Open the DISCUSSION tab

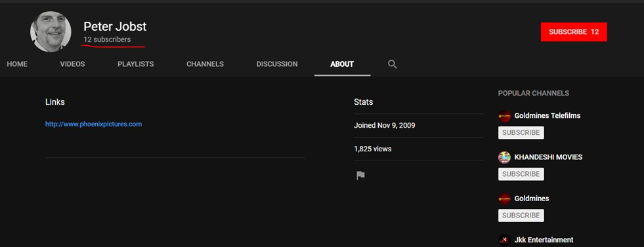pyautogui.click(x=277, y=64)
